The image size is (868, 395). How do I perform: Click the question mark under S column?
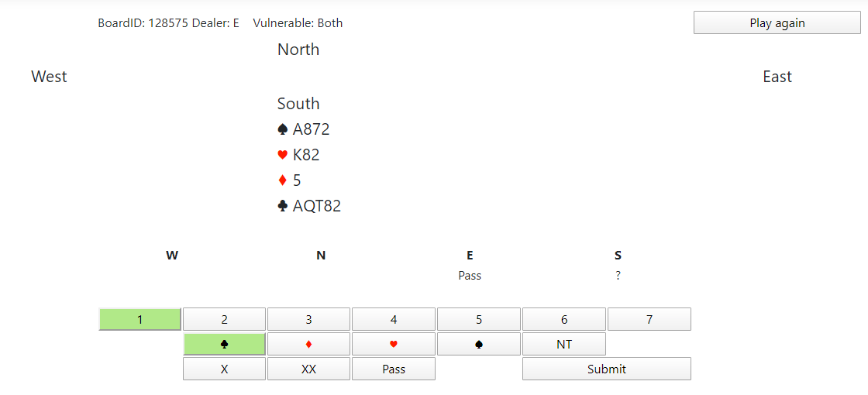coord(618,276)
